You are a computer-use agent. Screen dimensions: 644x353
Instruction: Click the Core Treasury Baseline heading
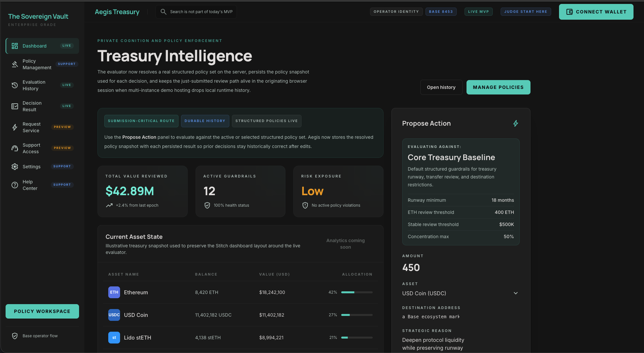[x=451, y=157]
